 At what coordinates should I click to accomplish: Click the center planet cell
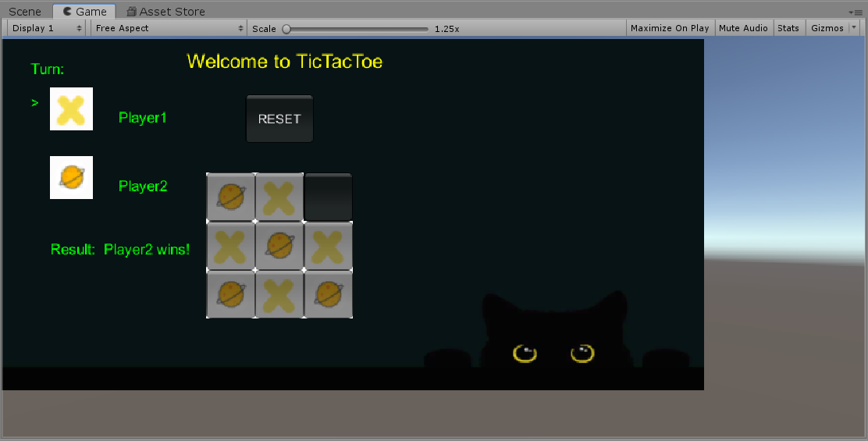click(279, 246)
